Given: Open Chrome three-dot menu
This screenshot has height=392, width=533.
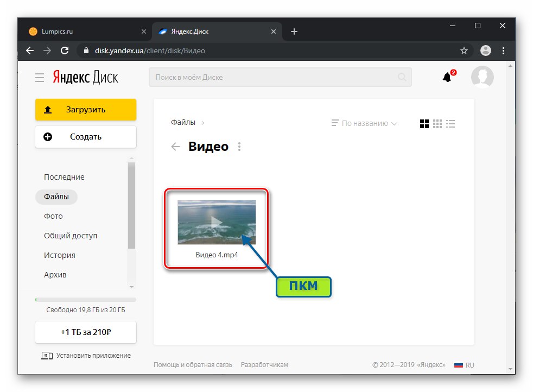Looking at the screenshot, I should tap(504, 50).
